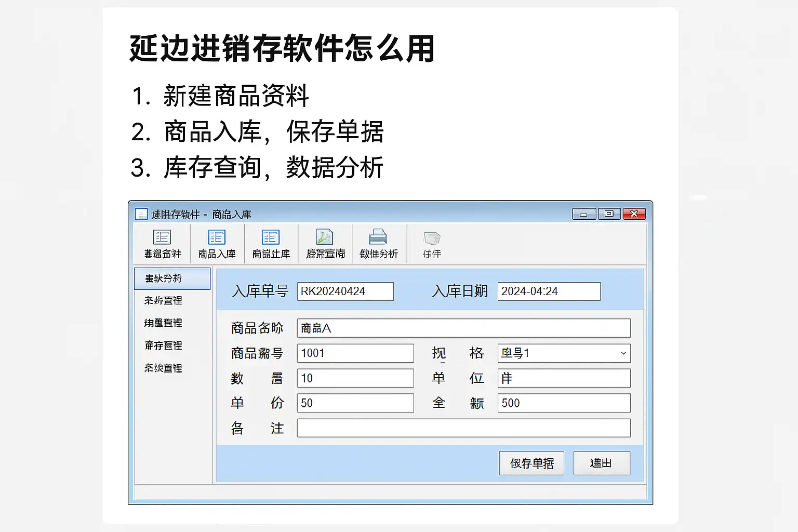Click step 2 text 商品入库，保存单据
Image resolution: width=798 pixels, height=532 pixels.
click(274, 132)
